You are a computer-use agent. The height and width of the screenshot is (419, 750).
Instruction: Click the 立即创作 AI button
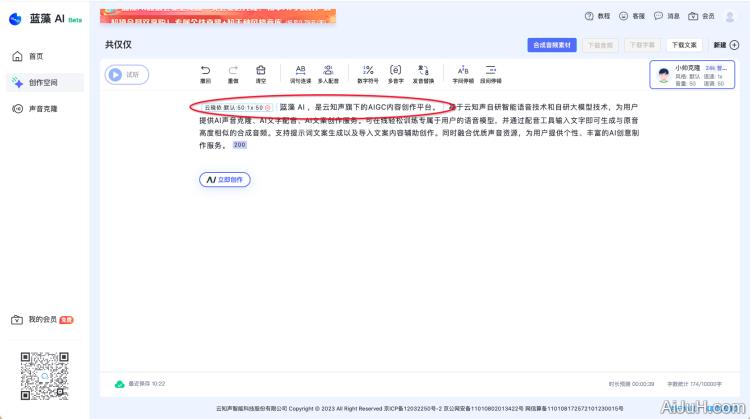click(225, 180)
